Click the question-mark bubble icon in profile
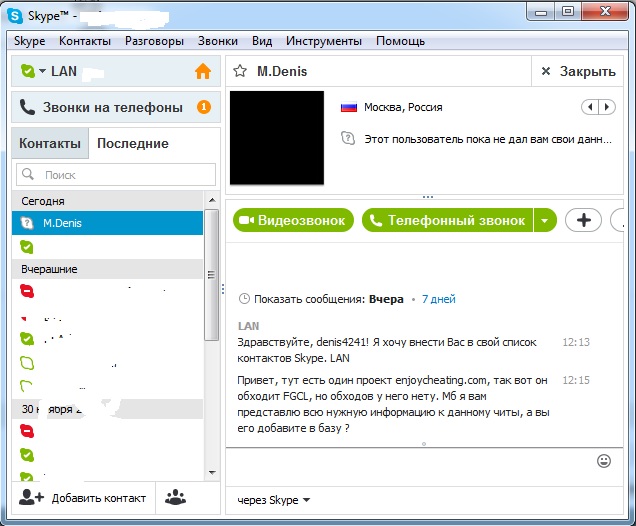 point(348,139)
